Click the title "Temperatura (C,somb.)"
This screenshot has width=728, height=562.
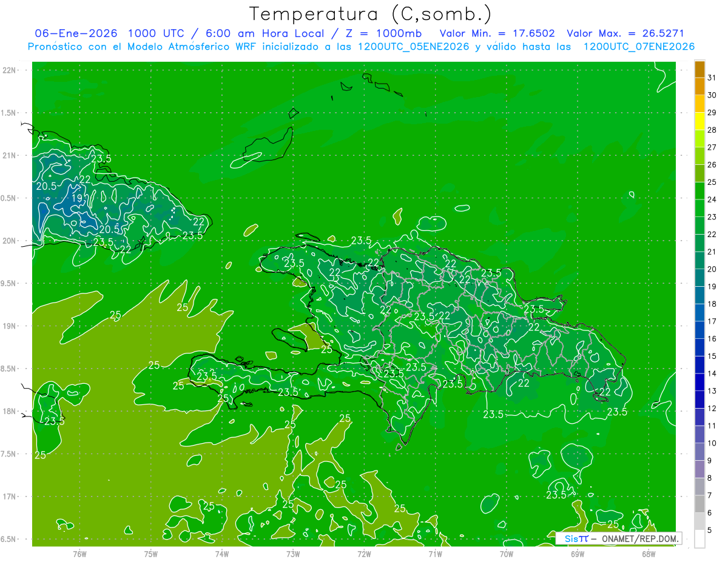(x=371, y=14)
